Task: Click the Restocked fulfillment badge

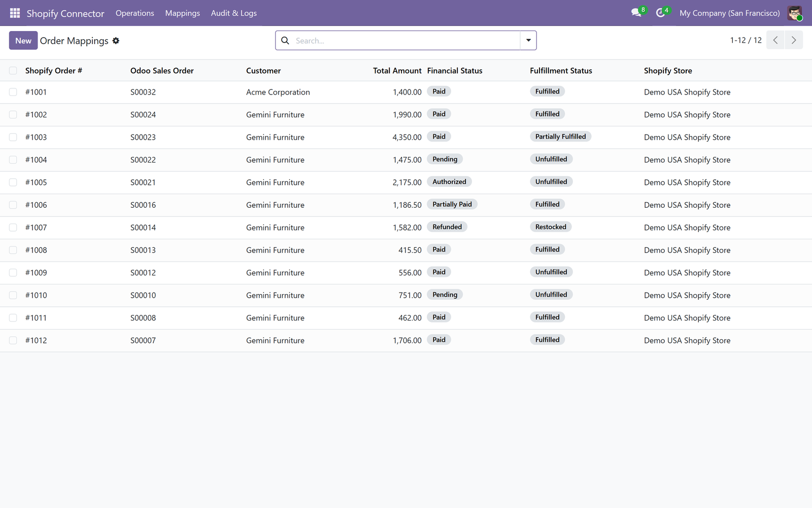Action: (551, 227)
